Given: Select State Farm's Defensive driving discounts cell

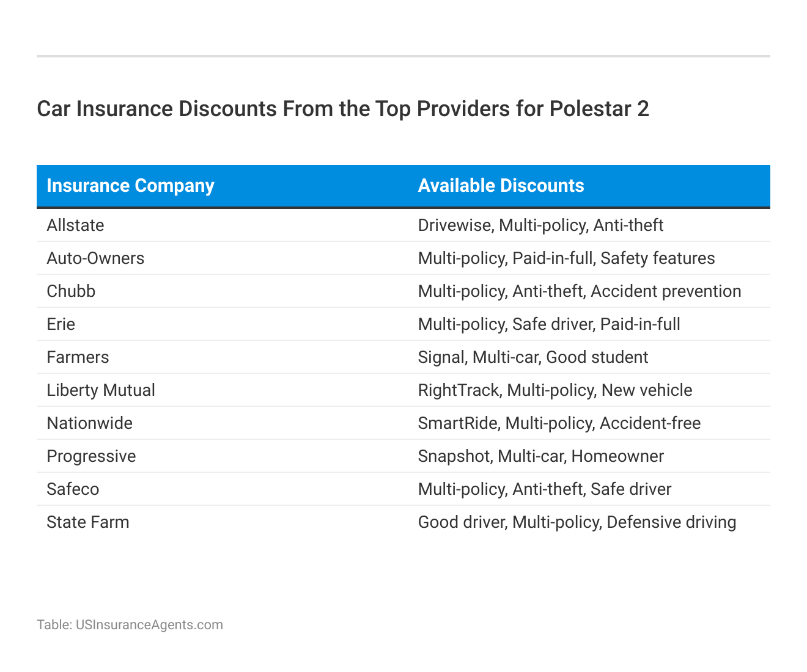Looking at the screenshot, I should [577, 522].
